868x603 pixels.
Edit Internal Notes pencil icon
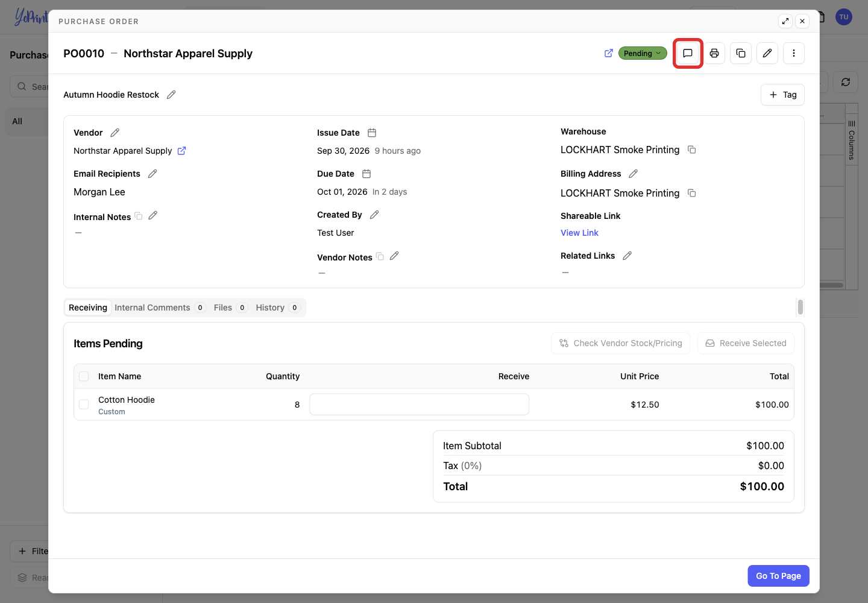coord(153,215)
